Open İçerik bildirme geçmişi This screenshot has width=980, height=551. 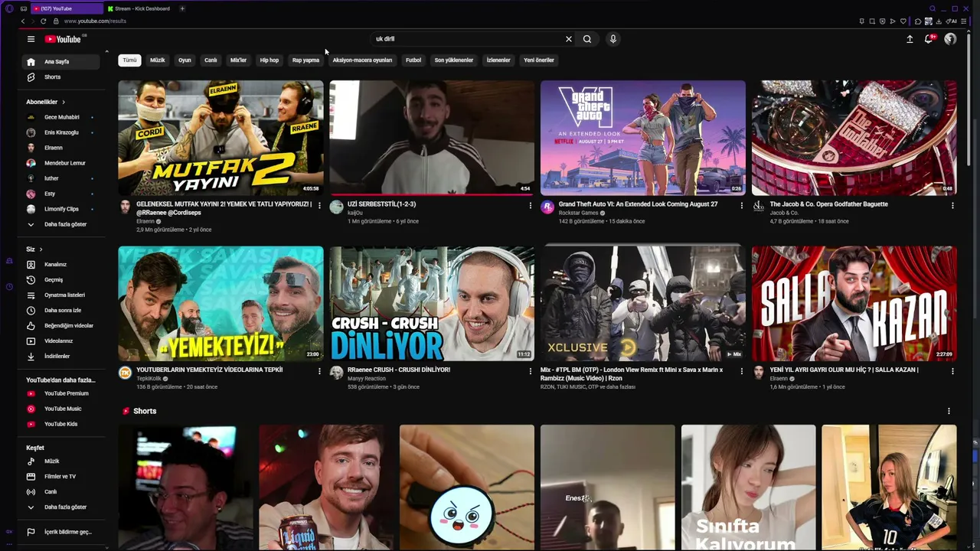pyautogui.click(x=61, y=532)
